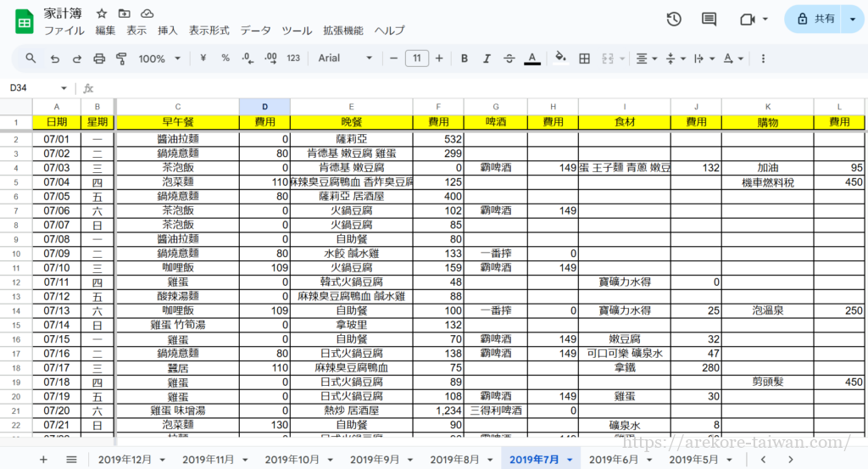Open version history clock icon

(674, 20)
